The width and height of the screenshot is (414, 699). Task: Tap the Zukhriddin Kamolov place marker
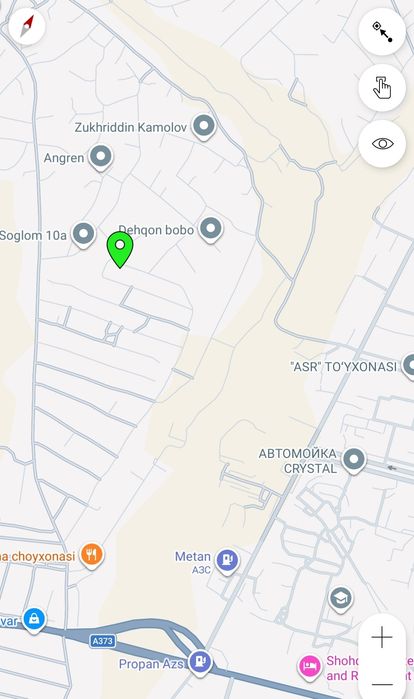204,127
